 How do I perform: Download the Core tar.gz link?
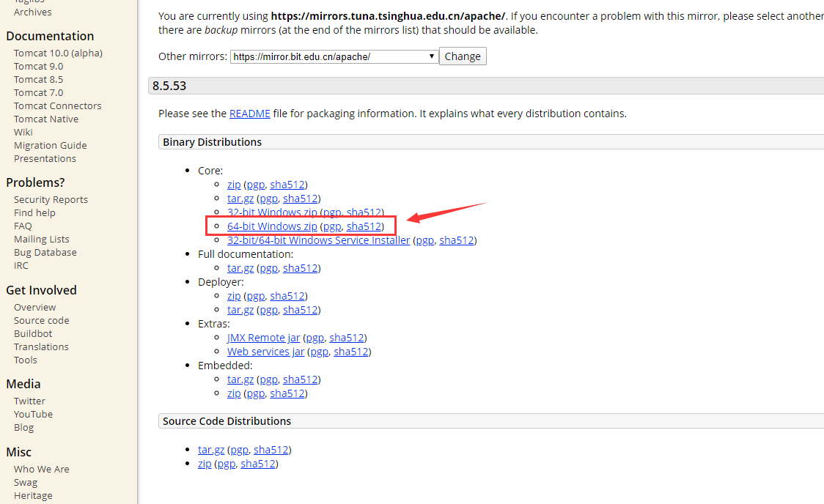click(240, 199)
